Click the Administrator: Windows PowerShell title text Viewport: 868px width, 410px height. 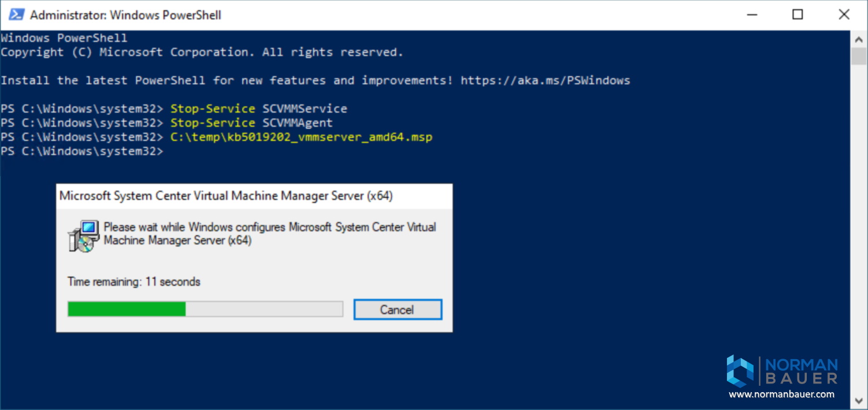[x=125, y=15]
